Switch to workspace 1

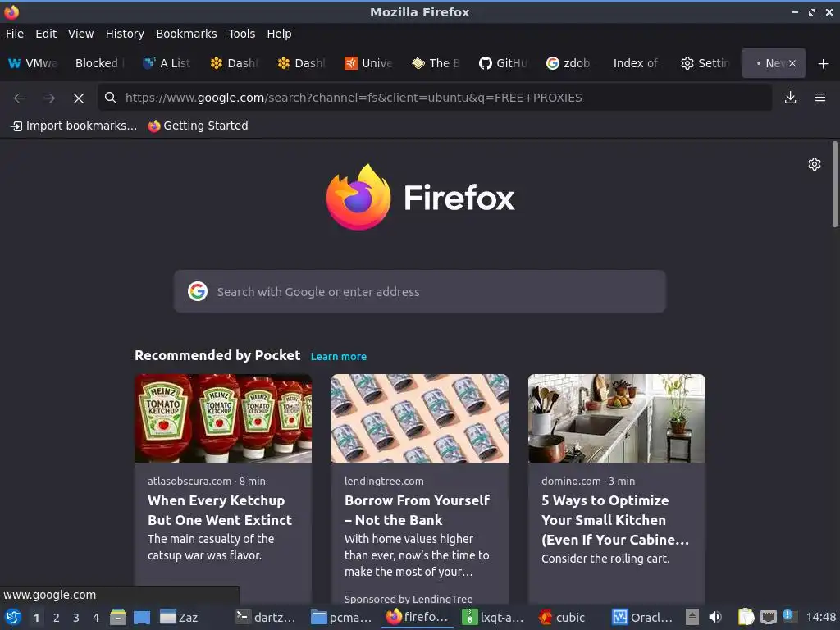[x=36, y=618]
